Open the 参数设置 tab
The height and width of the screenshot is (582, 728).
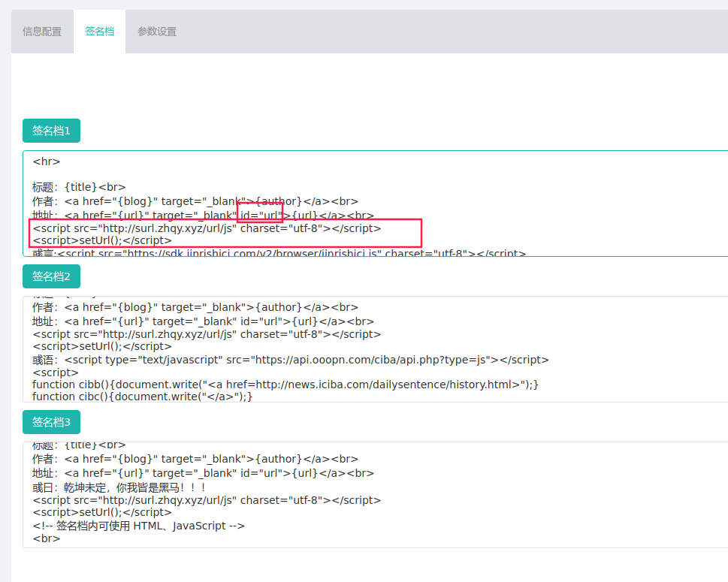pos(157,32)
